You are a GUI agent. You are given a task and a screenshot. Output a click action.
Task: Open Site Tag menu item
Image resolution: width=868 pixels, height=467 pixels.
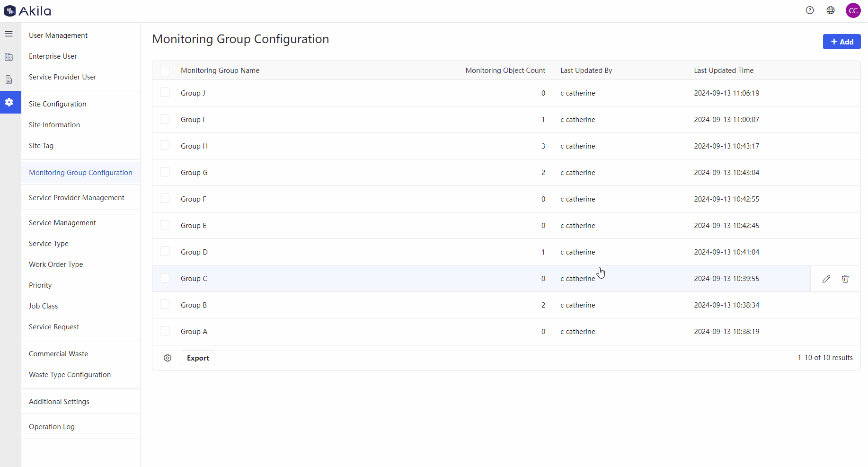[x=41, y=146]
